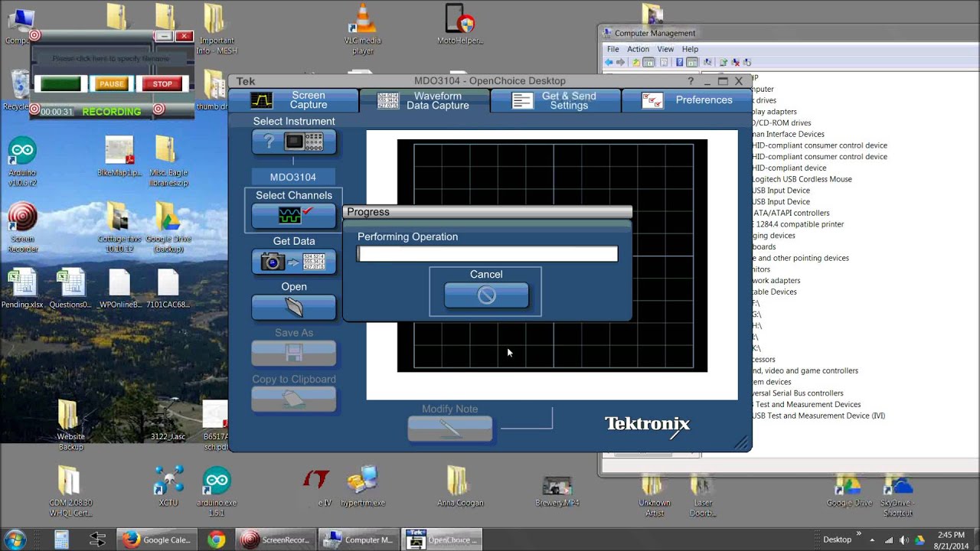The height and width of the screenshot is (551, 980).
Task: Select Logitech USB Cordless Mouse device
Action: click(x=802, y=179)
